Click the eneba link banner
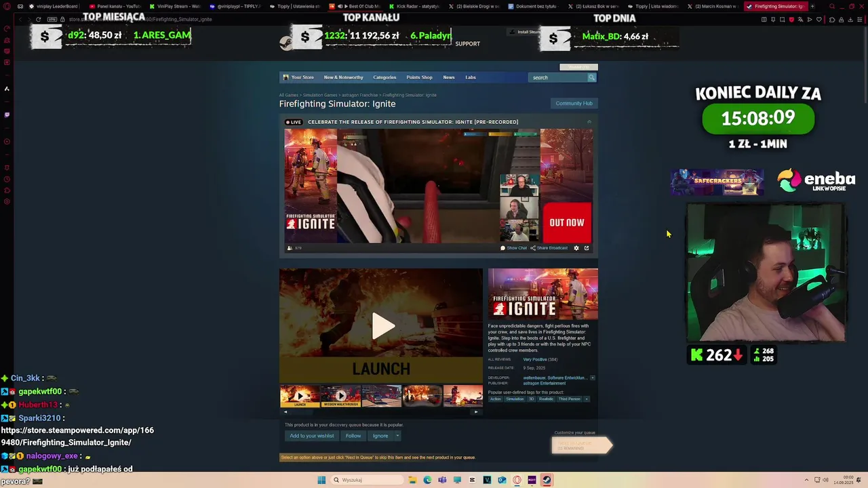 pos(816,181)
